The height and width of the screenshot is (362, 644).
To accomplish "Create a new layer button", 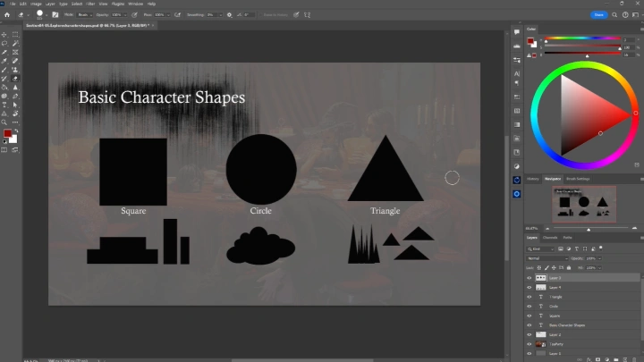I will point(625,359).
